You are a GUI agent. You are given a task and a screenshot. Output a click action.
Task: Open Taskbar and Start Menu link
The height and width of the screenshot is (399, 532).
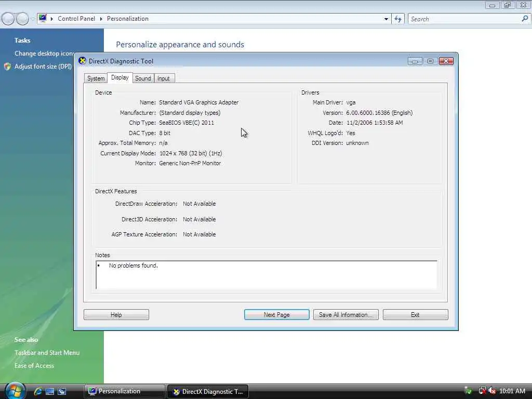tap(47, 353)
